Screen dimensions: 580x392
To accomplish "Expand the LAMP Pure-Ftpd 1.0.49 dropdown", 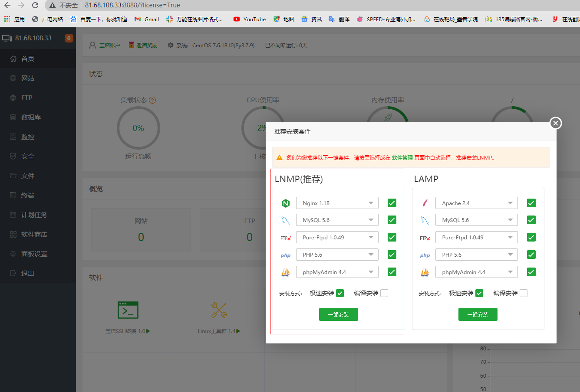I will click(x=477, y=237).
